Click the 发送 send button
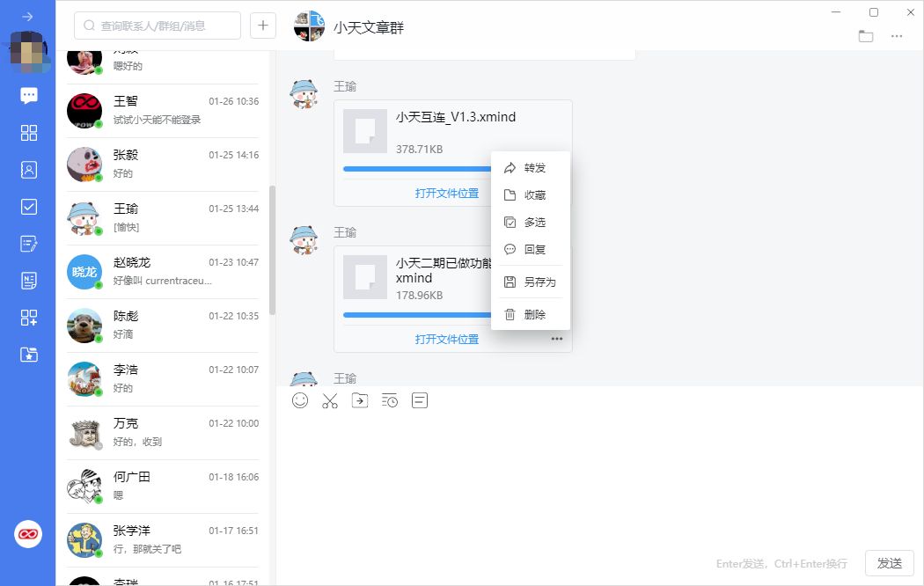Screen dimensions: 924x586 point(889,563)
